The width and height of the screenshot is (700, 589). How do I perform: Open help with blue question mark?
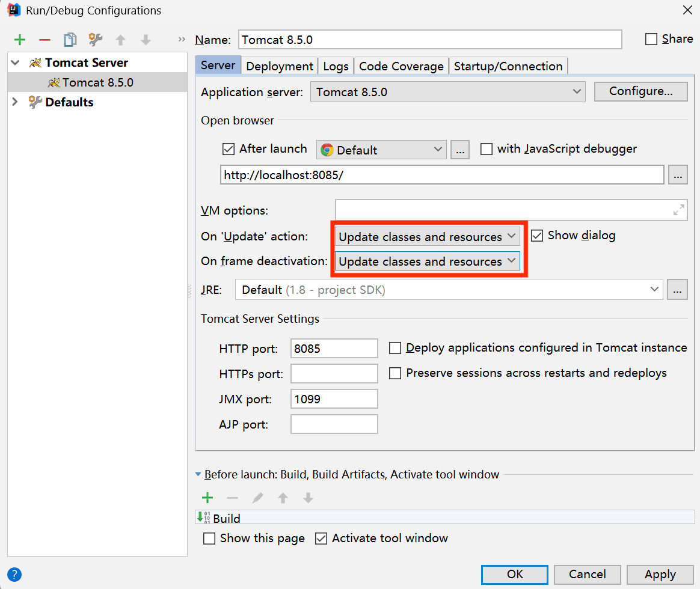pos(14,575)
